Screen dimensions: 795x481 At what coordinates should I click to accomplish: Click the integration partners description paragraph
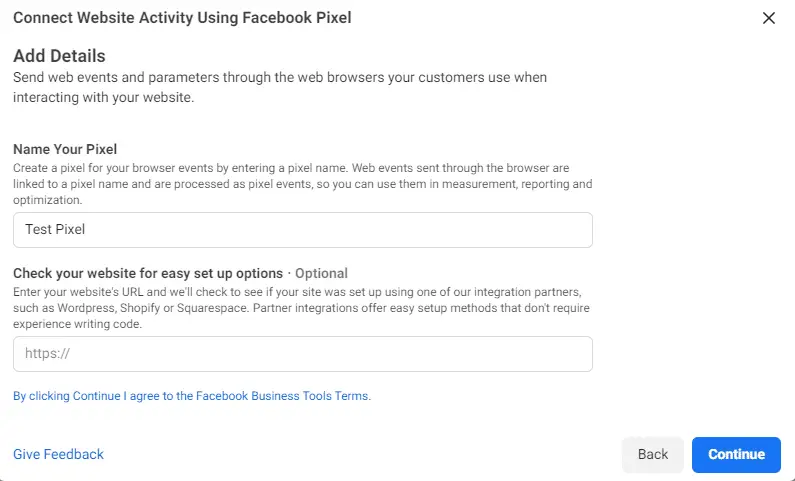tap(302, 308)
